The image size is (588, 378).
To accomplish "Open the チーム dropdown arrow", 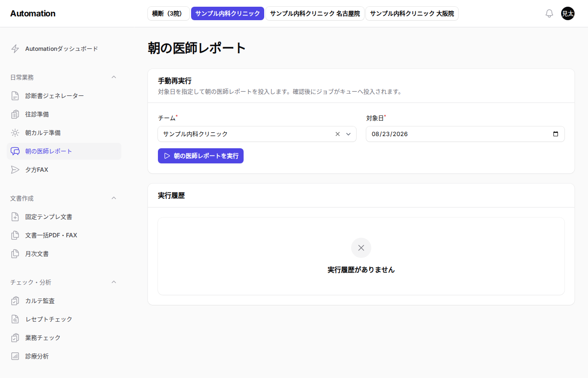I will 348,134.
